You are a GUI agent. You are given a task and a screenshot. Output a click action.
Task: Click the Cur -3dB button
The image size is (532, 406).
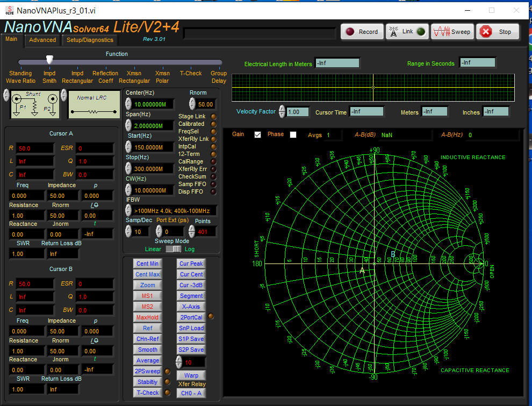pyautogui.click(x=191, y=285)
